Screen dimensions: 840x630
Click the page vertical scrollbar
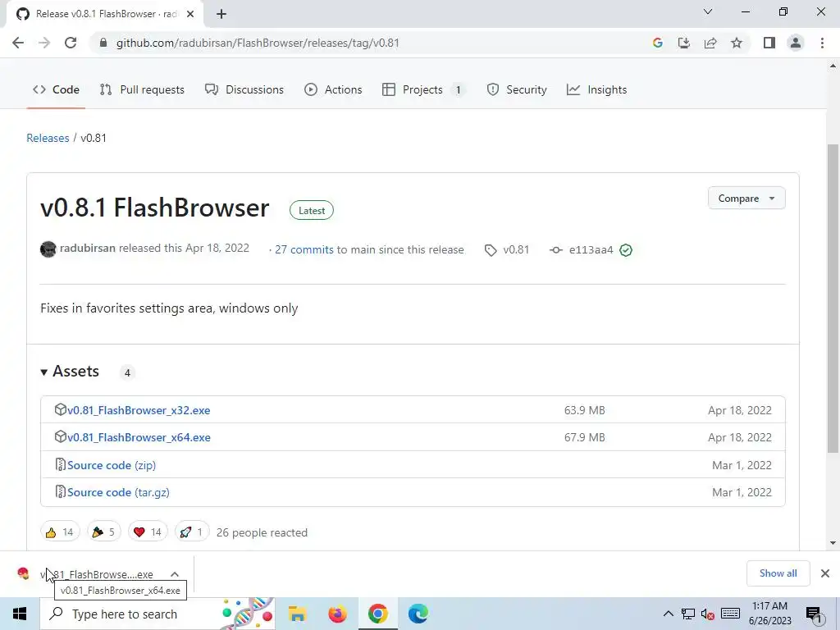[x=833, y=299]
